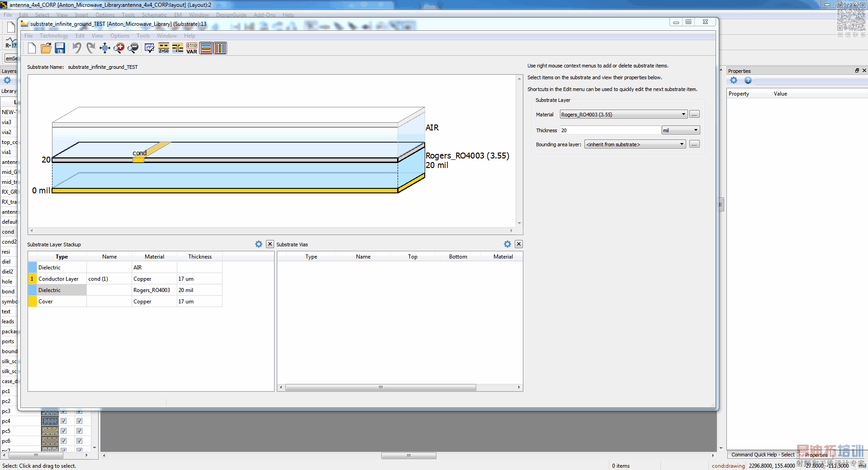Image resolution: width=868 pixels, height=470 pixels.
Task: Redo the last undone action
Action: [91, 48]
